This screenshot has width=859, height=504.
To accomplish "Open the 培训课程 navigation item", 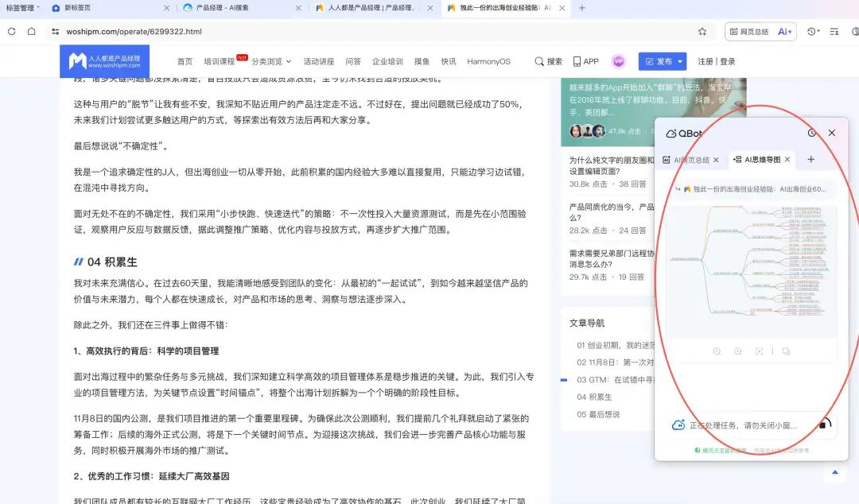I will click(x=220, y=61).
